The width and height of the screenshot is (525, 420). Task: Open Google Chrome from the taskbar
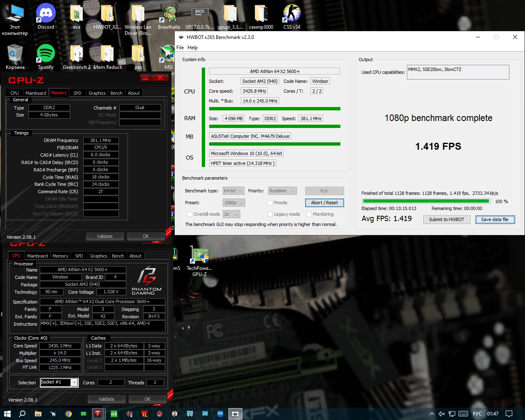point(68,413)
